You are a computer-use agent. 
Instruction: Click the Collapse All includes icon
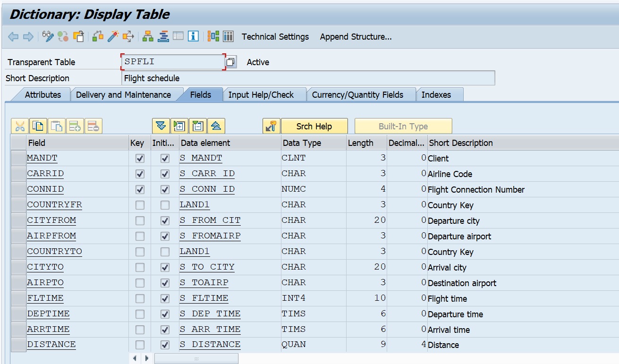(x=216, y=126)
